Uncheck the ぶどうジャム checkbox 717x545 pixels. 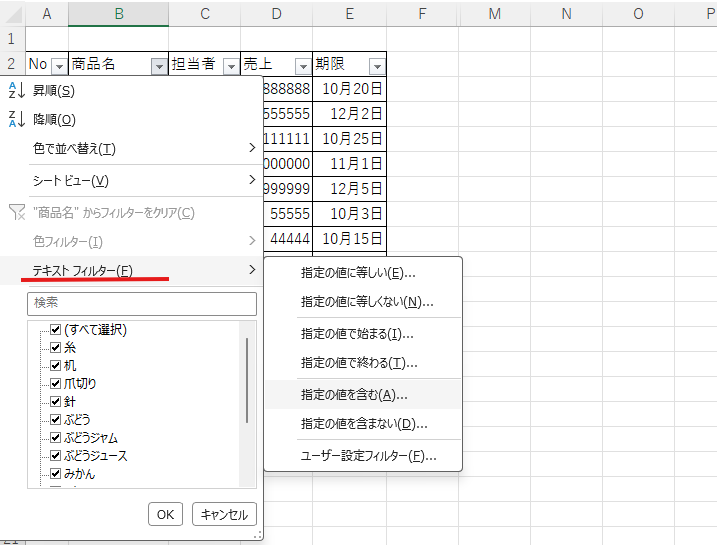point(55,438)
